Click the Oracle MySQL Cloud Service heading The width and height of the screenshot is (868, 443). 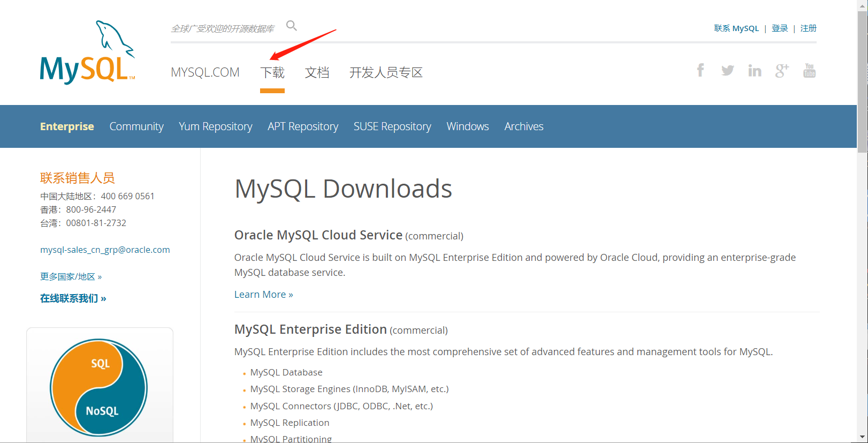coord(318,235)
